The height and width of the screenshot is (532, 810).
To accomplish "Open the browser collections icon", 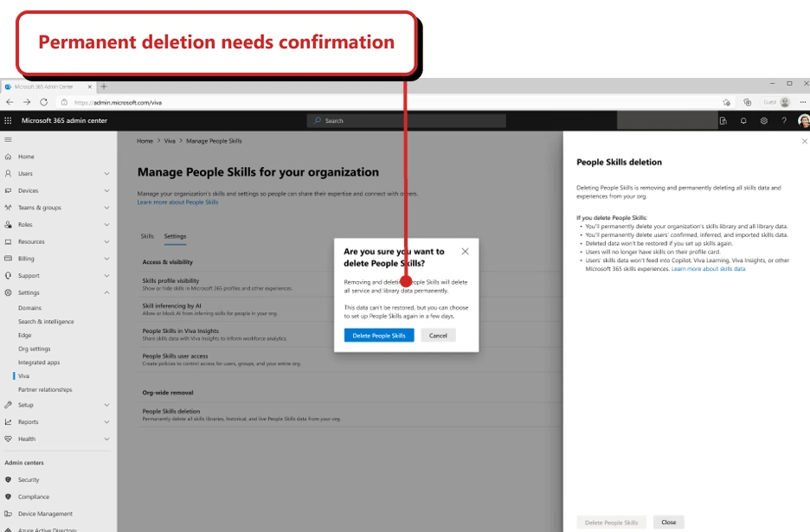I will click(x=747, y=102).
